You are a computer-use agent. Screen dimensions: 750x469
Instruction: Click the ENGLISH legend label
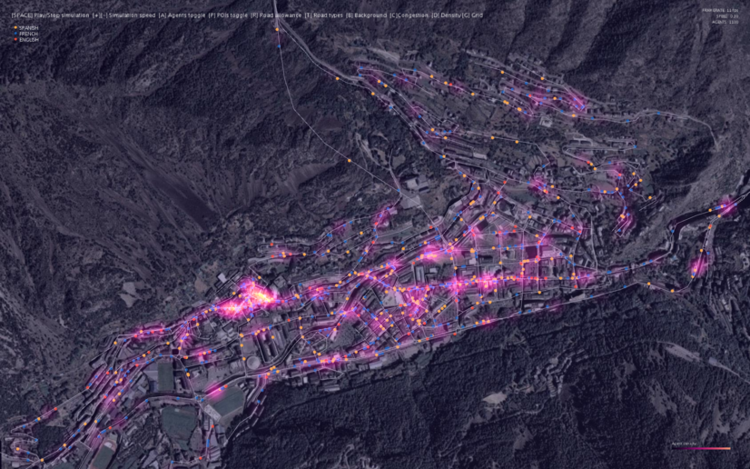(x=29, y=40)
